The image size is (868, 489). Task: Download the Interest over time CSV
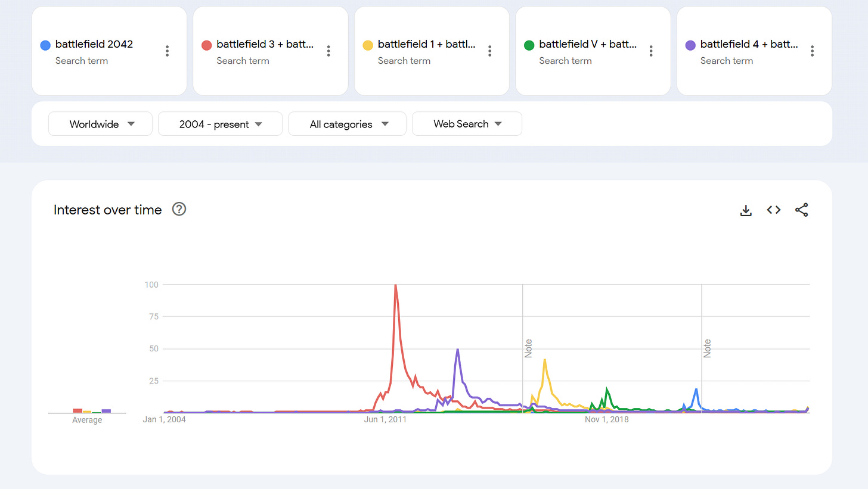coord(746,210)
